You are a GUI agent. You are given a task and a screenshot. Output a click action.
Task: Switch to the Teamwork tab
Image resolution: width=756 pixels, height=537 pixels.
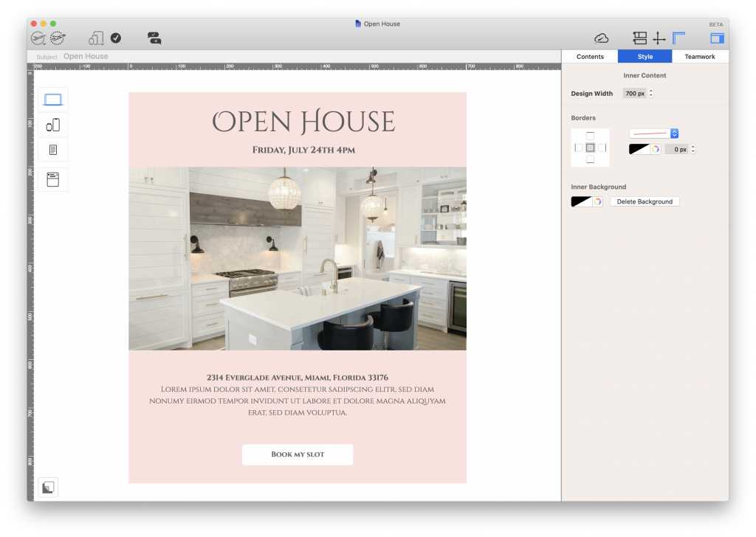pos(700,56)
